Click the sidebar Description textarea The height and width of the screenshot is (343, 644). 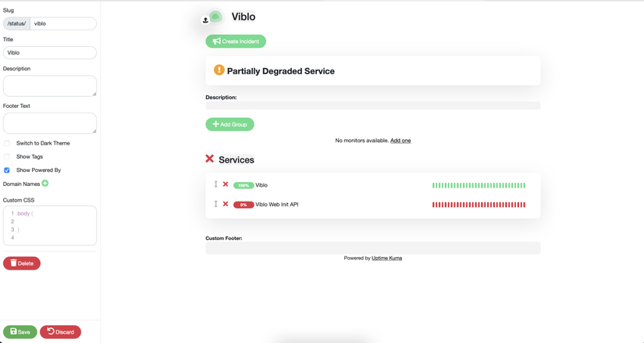pyautogui.click(x=50, y=86)
